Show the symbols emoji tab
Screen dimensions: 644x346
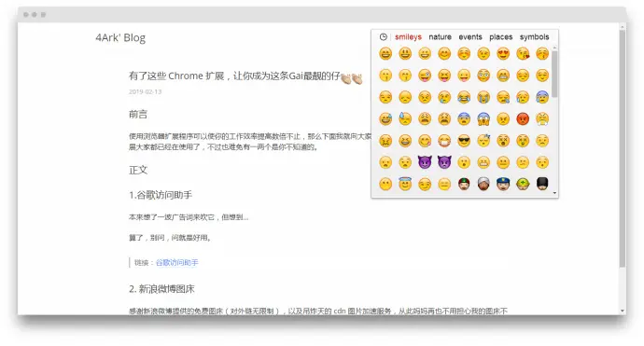[535, 37]
